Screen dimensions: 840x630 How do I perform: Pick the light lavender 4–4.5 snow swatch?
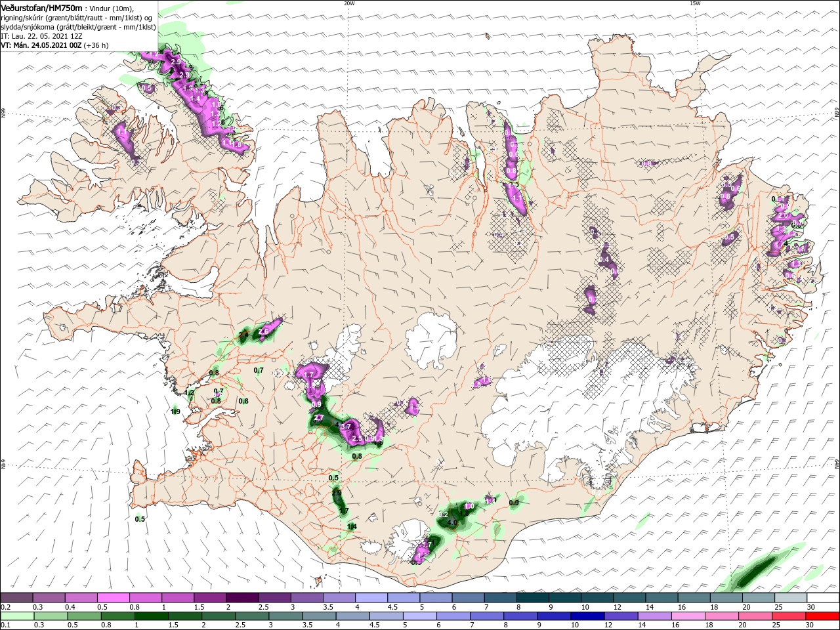click(371, 598)
